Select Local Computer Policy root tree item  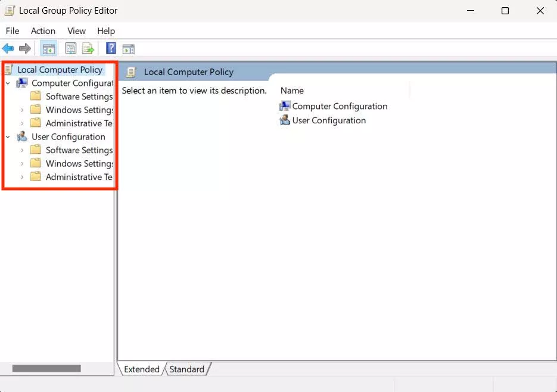[x=60, y=70]
